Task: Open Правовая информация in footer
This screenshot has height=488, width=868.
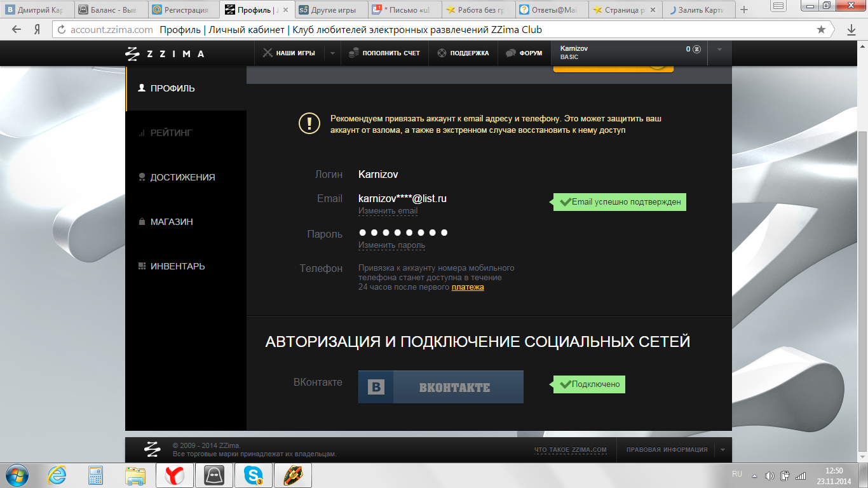Action: [667, 450]
